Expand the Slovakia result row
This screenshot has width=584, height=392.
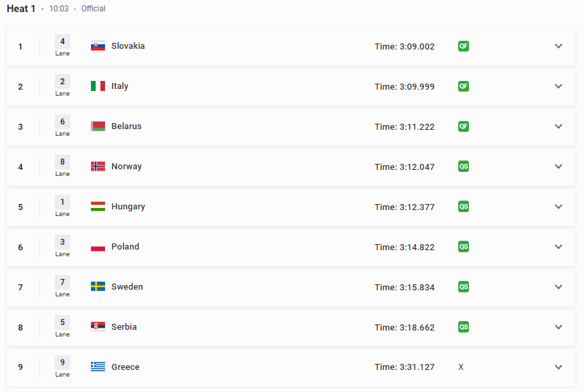[559, 46]
